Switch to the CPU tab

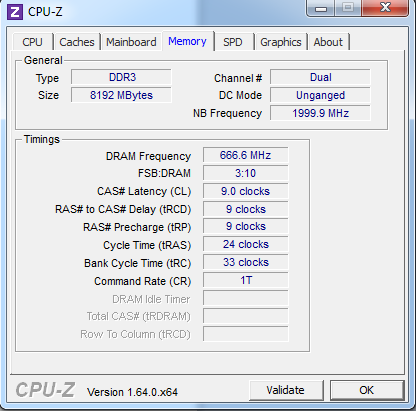point(32,42)
